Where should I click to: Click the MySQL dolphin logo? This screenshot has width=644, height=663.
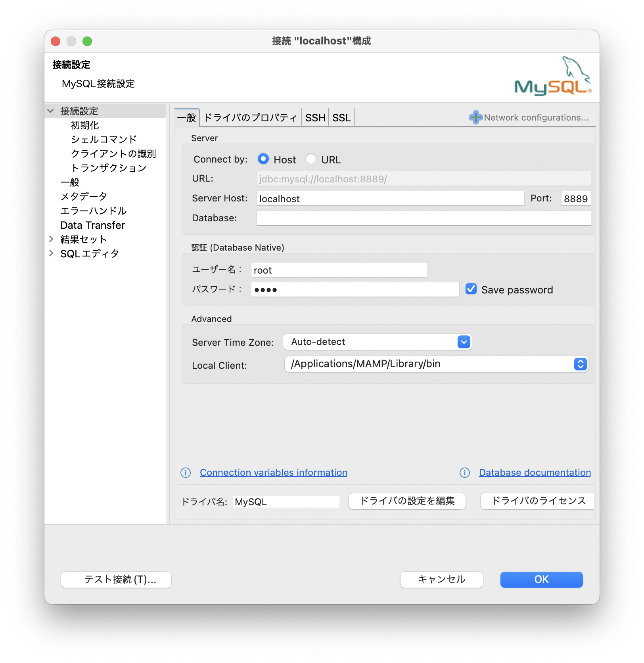click(552, 77)
